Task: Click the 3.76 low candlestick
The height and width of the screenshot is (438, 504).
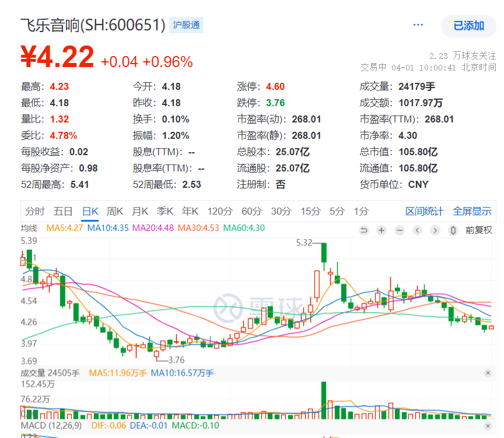Action: (156, 355)
